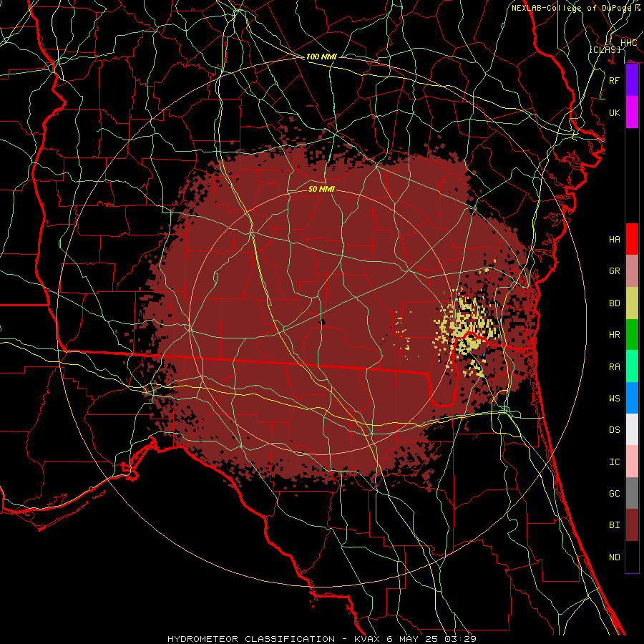Click the HHC product code text
644x644 pixels.
(628, 43)
